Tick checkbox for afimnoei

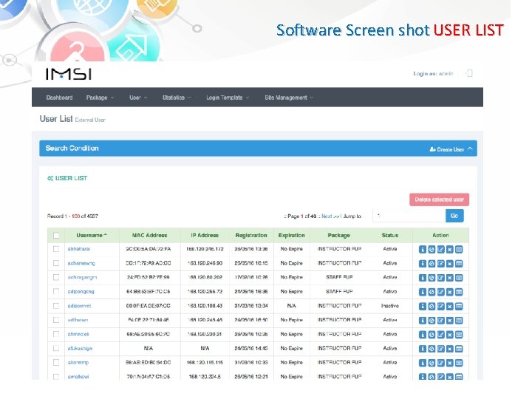click(x=56, y=334)
